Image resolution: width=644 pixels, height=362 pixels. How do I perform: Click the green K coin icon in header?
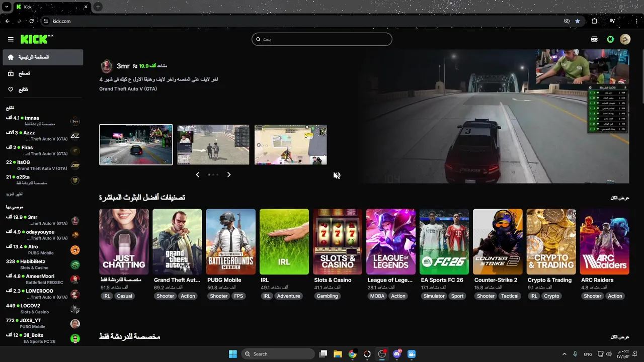tap(610, 39)
